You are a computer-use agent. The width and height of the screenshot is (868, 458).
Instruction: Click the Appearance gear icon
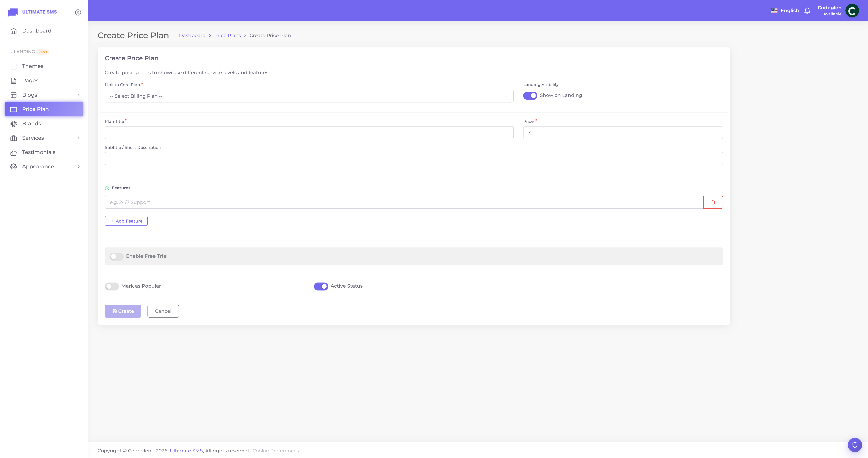click(14, 167)
